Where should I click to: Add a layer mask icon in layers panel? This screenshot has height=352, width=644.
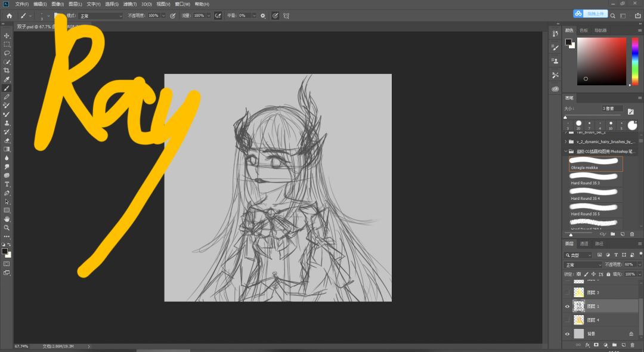[x=596, y=345]
